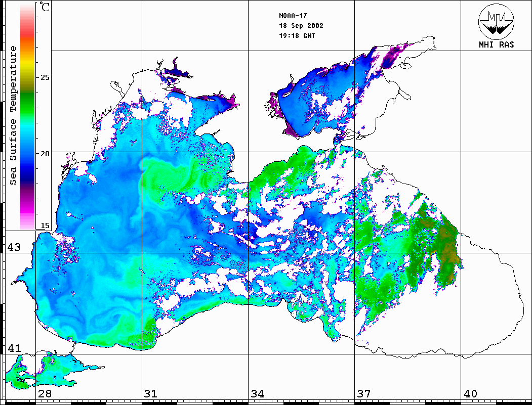
Task: Click the latitude label 43
Action: [x=14, y=247]
